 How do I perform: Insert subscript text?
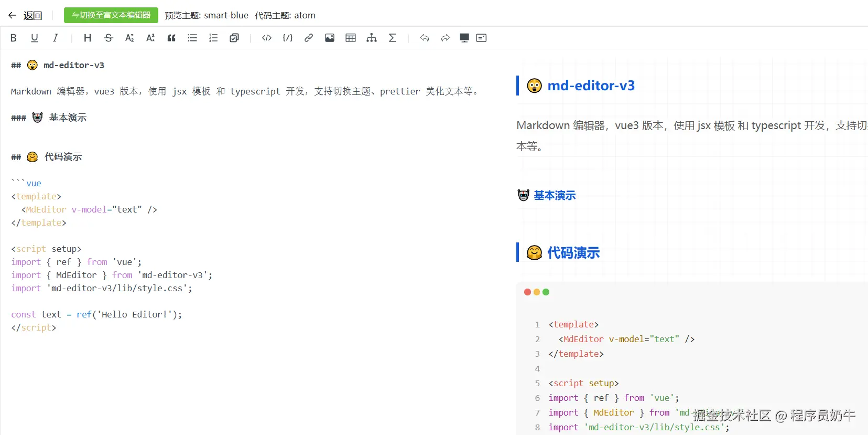tap(129, 38)
